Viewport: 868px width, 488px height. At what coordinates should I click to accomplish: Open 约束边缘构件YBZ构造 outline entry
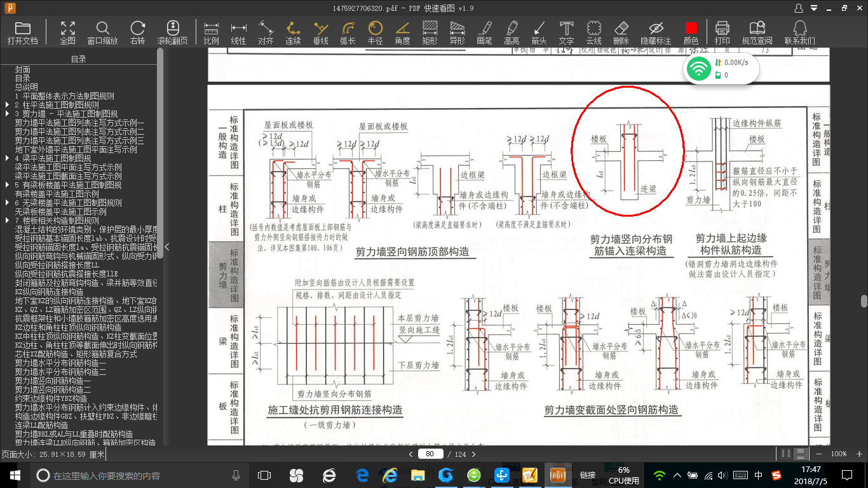click(x=51, y=399)
